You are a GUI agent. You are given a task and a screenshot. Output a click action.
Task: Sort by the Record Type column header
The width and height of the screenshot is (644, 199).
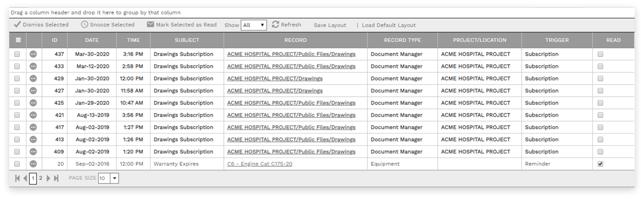click(x=402, y=40)
